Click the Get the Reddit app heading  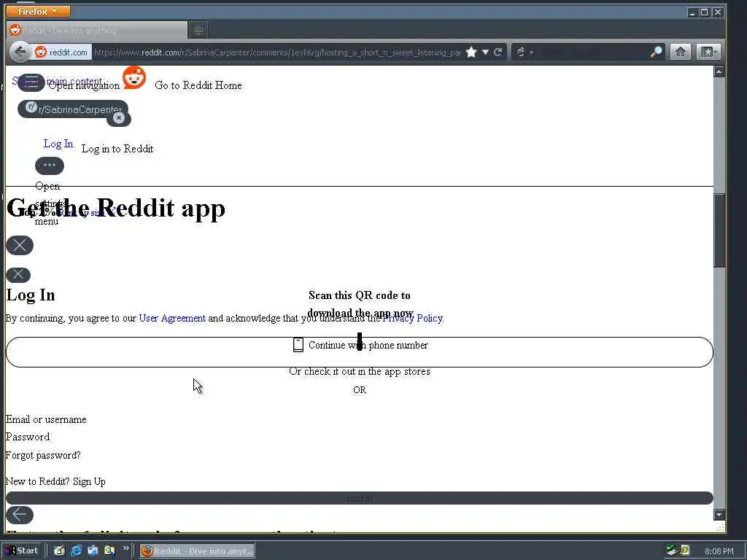point(116,208)
